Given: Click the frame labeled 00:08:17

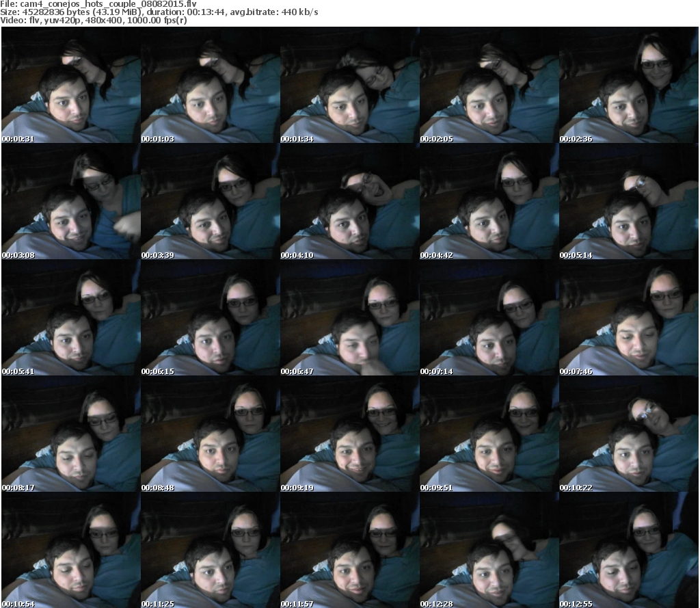Looking at the screenshot, I should (x=71, y=434).
